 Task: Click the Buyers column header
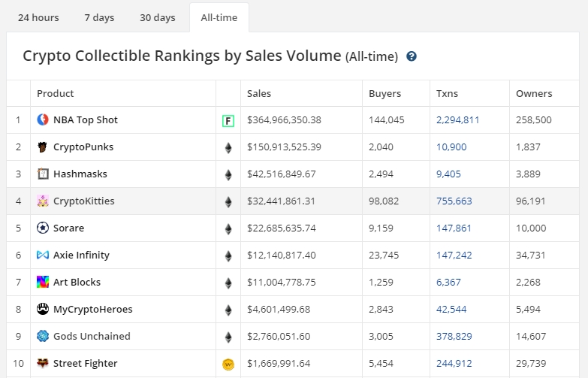(x=384, y=93)
